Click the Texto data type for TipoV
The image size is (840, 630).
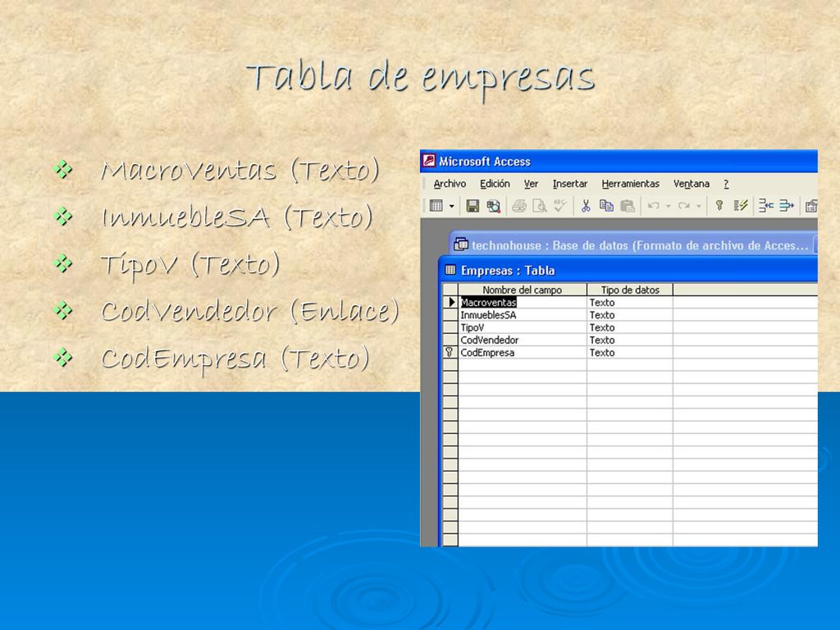[630, 327]
